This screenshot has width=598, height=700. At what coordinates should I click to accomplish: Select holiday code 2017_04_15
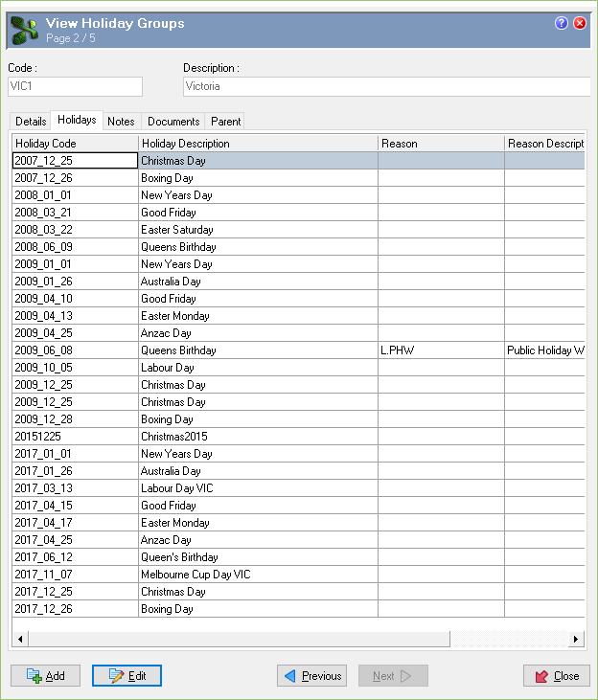(x=75, y=506)
